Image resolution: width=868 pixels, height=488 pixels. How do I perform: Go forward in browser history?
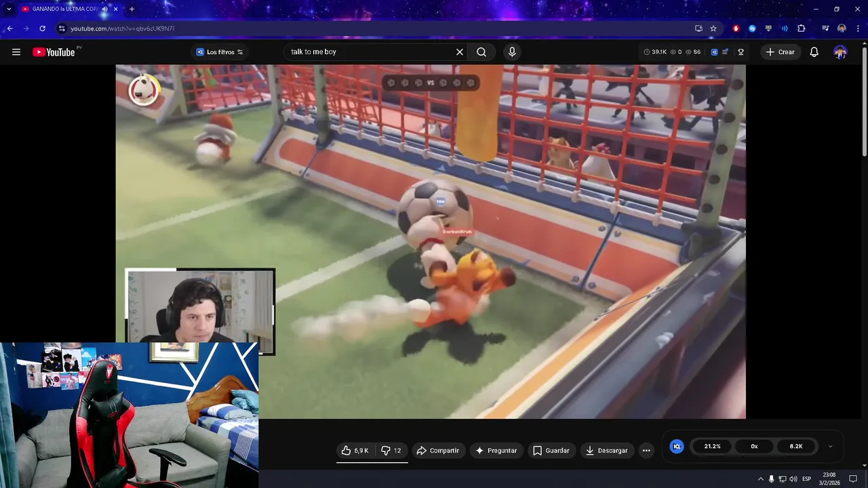[26, 28]
